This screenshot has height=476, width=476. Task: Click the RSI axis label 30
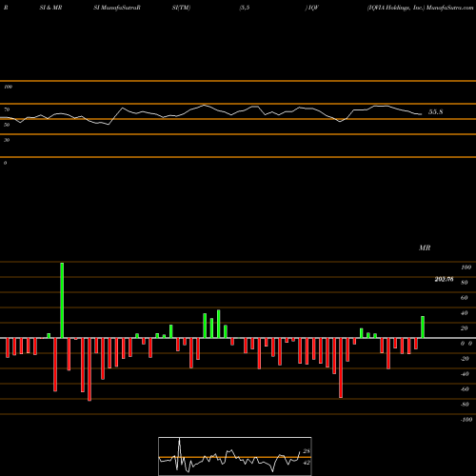[7, 140]
